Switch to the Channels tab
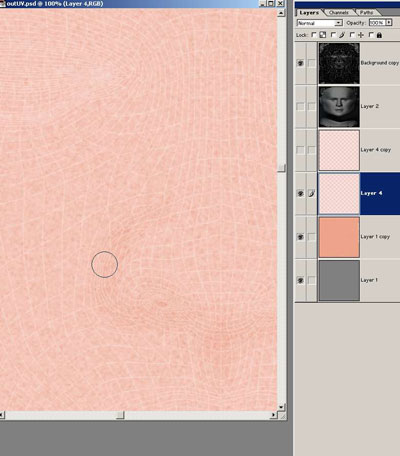Image resolution: width=400 pixels, height=456 pixels. [x=338, y=13]
